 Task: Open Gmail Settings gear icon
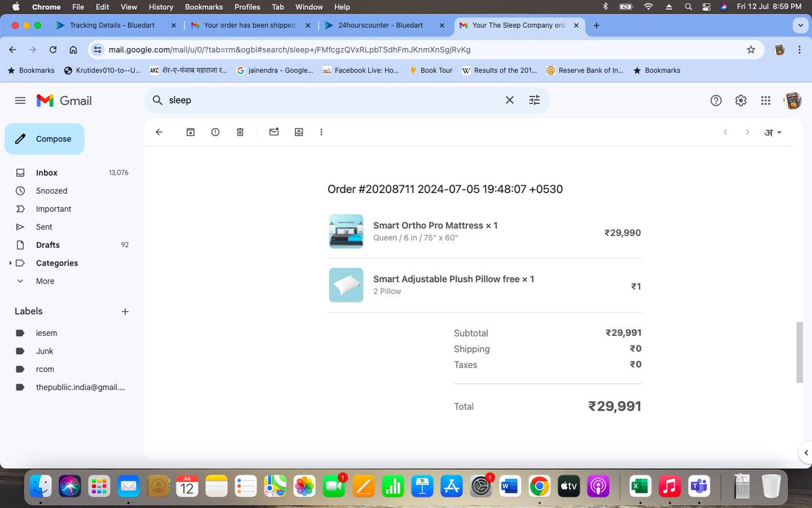(741, 100)
